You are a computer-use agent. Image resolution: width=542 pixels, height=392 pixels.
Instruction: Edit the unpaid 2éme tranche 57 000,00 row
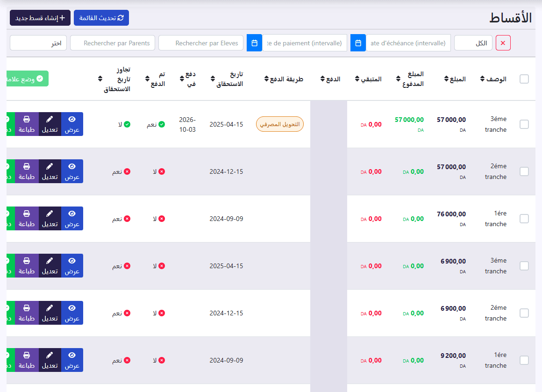click(50, 171)
